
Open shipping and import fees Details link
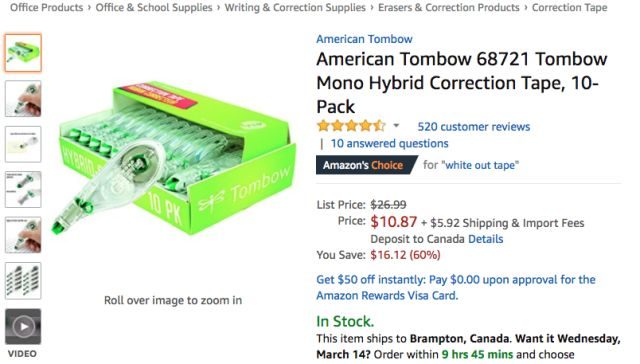pos(485,239)
